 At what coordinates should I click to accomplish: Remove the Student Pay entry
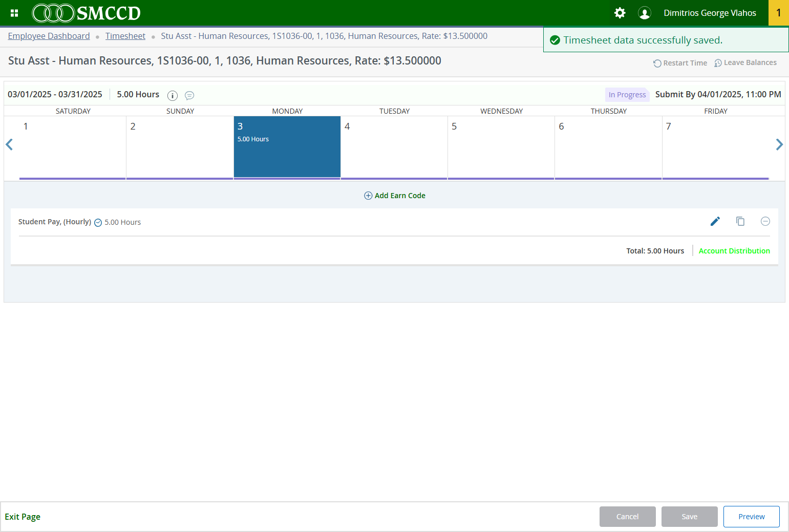click(x=765, y=221)
